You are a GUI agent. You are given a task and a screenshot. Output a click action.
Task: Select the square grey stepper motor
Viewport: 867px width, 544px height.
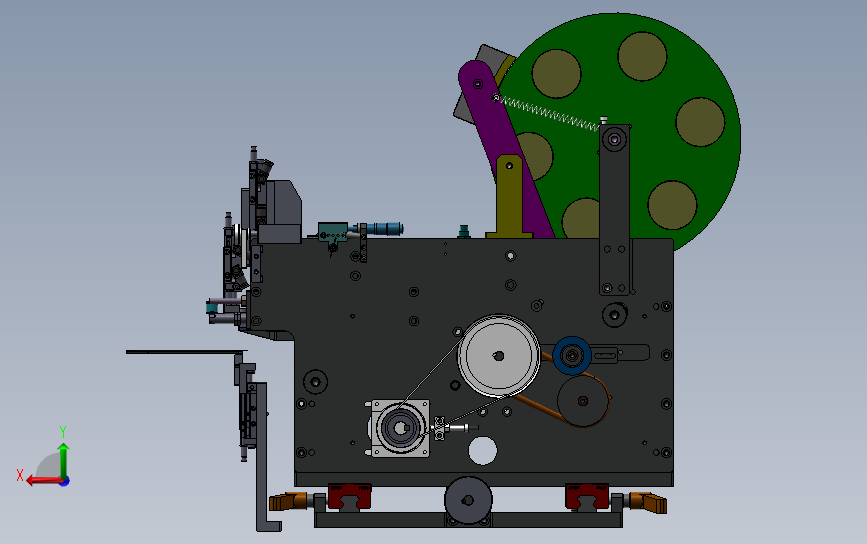[400, 428]
